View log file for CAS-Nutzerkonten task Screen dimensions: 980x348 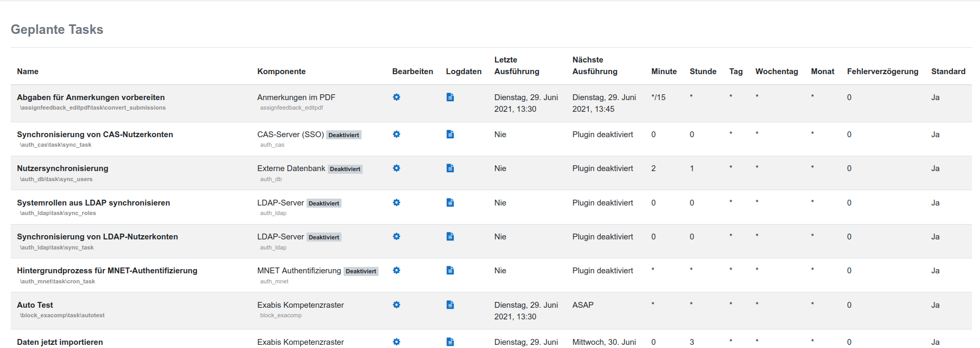point(450,135)
